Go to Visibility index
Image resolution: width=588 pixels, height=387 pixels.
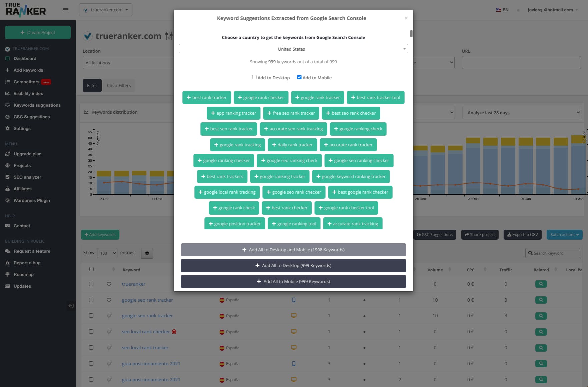(x=28, y=93)
